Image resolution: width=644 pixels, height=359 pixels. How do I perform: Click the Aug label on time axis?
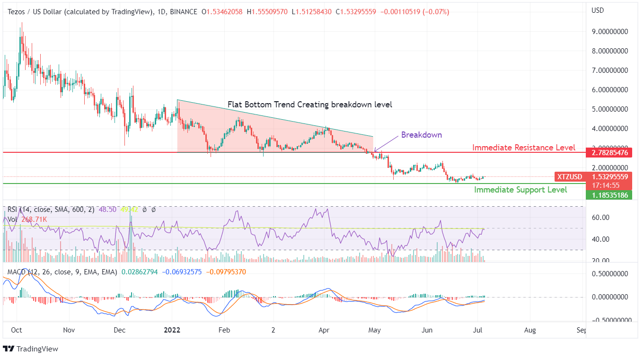tap(530, 330)
